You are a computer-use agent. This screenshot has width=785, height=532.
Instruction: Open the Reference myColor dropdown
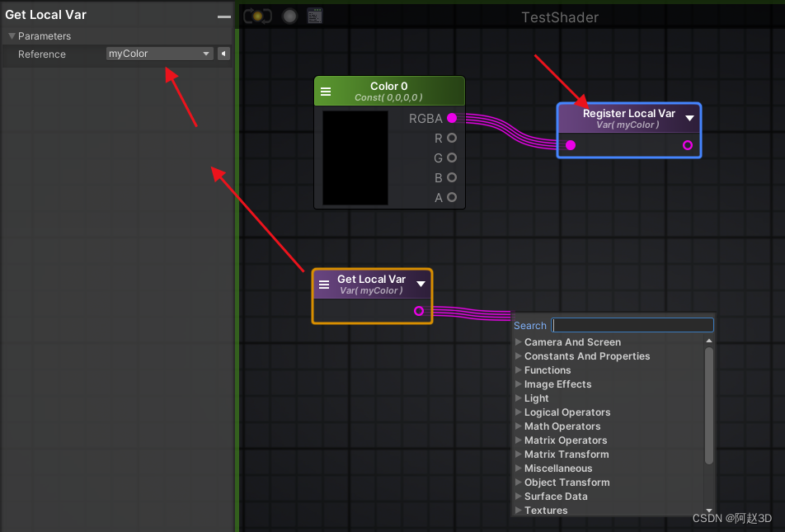pos(160,54)
